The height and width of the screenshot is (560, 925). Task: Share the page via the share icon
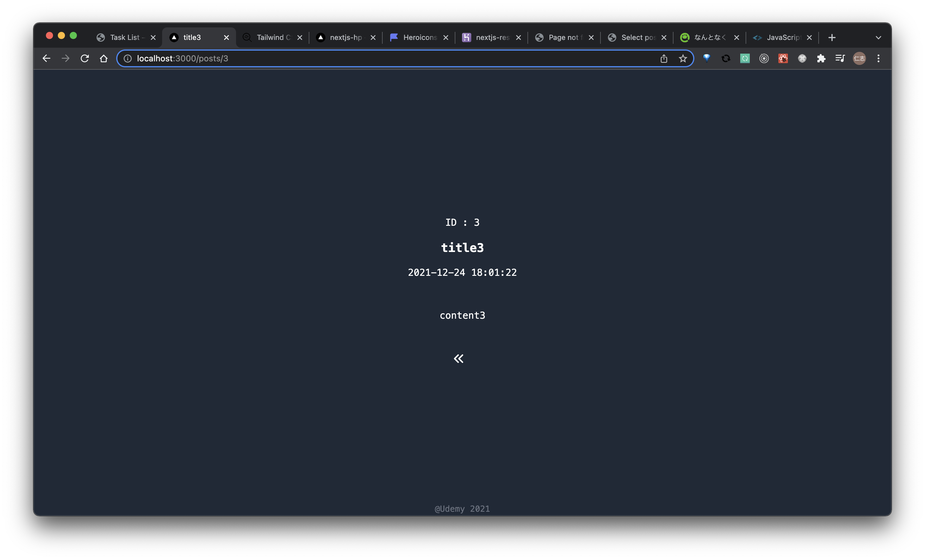click(x=664, y=59)
